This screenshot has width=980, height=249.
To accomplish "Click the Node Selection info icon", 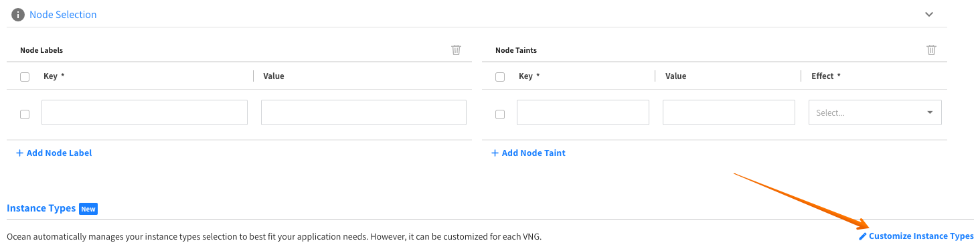I will click(18, 15).
